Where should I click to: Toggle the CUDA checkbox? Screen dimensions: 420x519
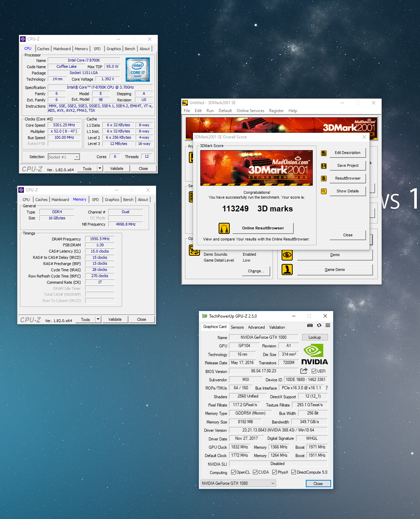coord(255,472)
